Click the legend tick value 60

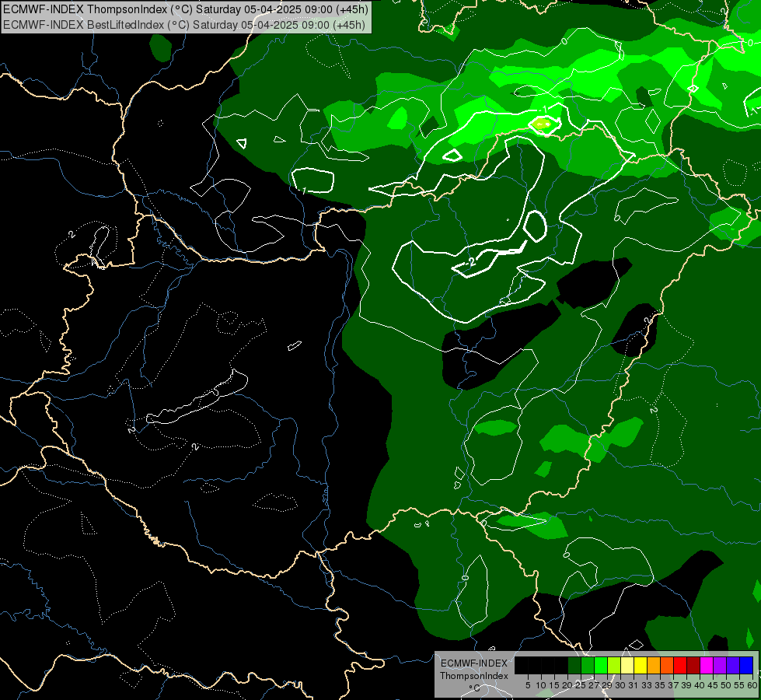point(752,685)
